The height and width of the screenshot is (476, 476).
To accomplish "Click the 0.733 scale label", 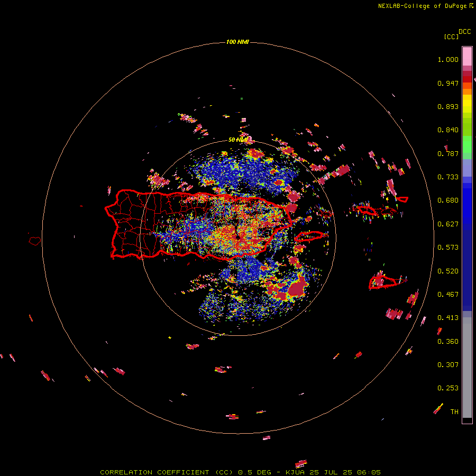I will [x=448, y=177].
